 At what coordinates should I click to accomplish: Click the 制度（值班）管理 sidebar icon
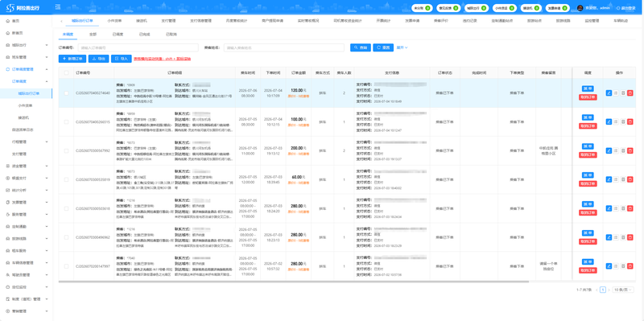[8, 298]
